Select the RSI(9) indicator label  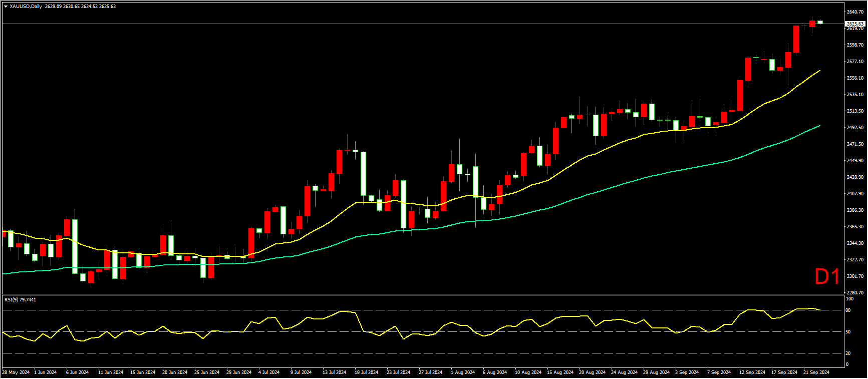click(x=20, y=299)
